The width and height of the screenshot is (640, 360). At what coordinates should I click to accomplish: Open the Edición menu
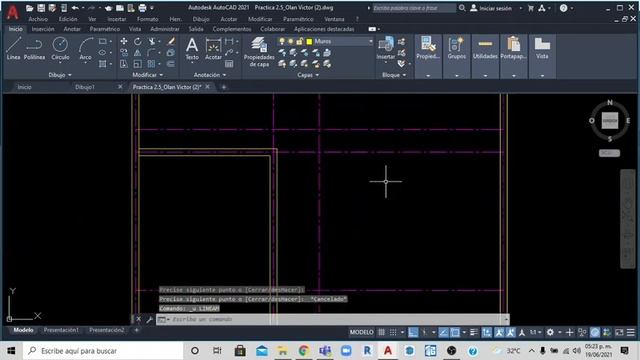click(68, 19)
